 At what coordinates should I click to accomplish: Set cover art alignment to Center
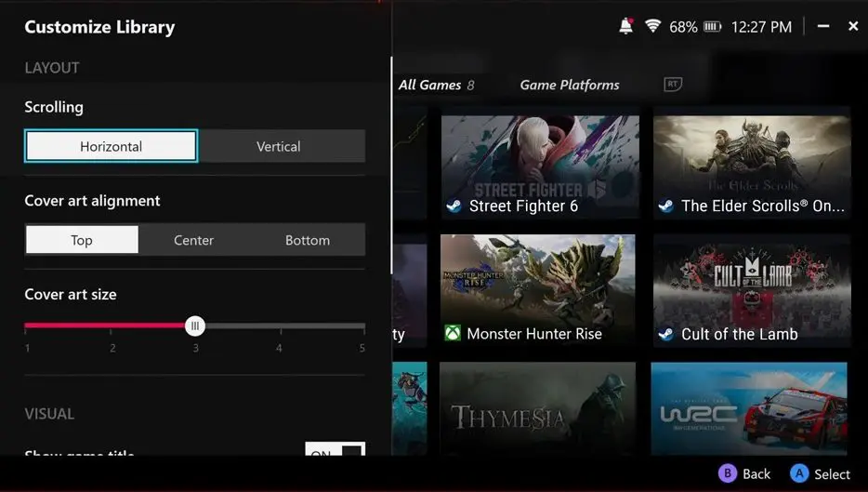point(193,240)
